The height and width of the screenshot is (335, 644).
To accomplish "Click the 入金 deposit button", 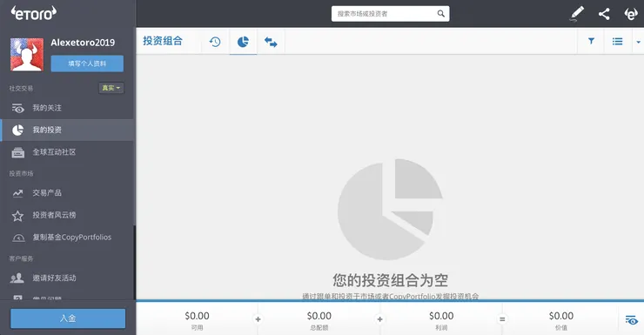I will tap(68, 318).
